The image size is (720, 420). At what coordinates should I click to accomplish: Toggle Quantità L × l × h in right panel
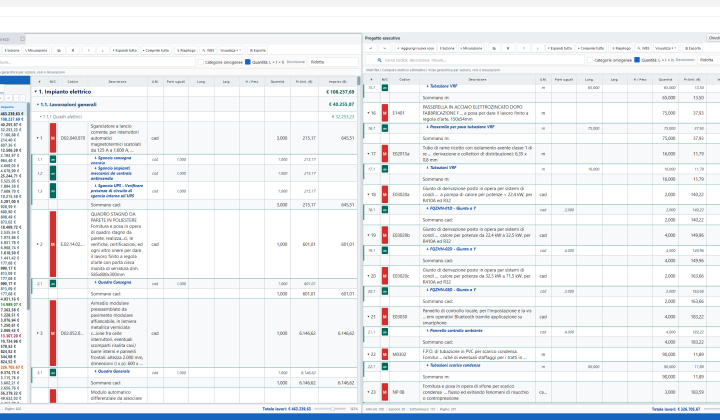(637, 60)
